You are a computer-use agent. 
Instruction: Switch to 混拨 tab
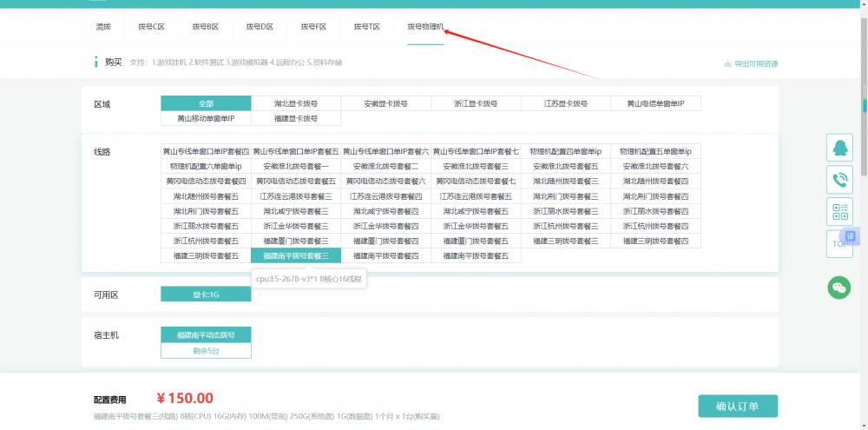click(103, 27)
